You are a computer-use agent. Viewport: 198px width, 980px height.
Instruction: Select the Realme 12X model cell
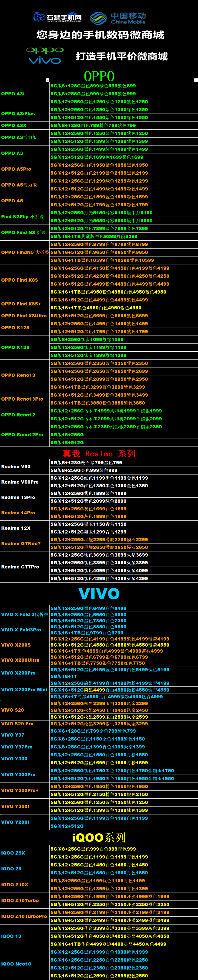click(x=25, y=528)
